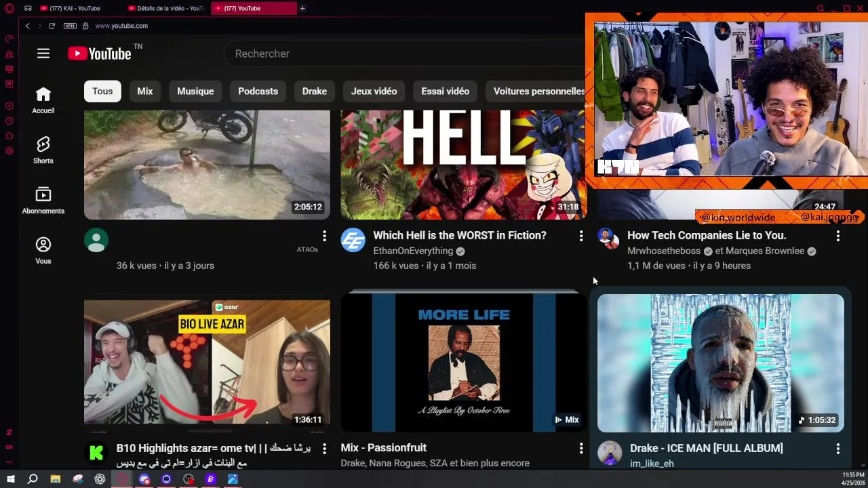The image size is (868, 488).
Task: Play the Drake ICE MAN thumbnail
Action: point(720,363)
